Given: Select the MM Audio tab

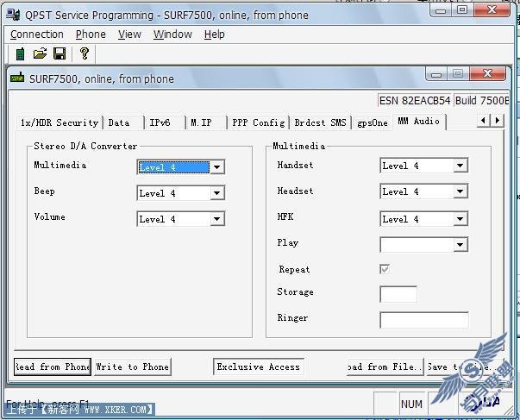Looking at the screenshot, I should (x=419, y=122).
